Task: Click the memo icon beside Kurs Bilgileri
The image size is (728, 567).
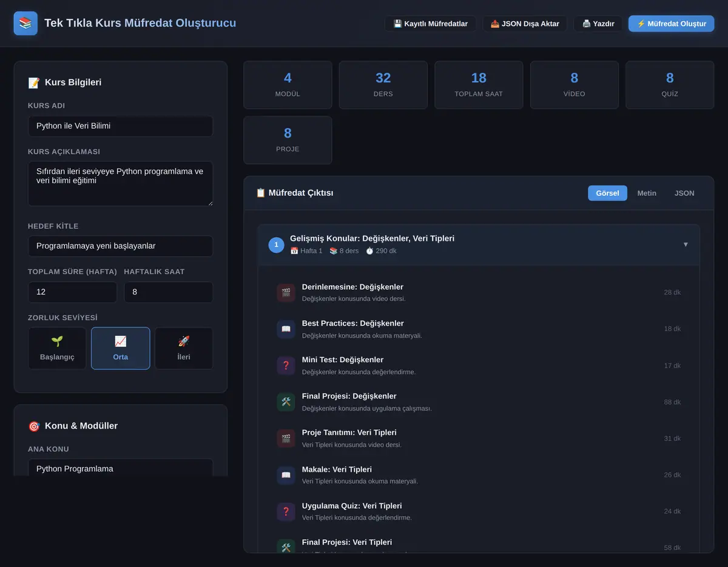Action: (x=34, y=82)
